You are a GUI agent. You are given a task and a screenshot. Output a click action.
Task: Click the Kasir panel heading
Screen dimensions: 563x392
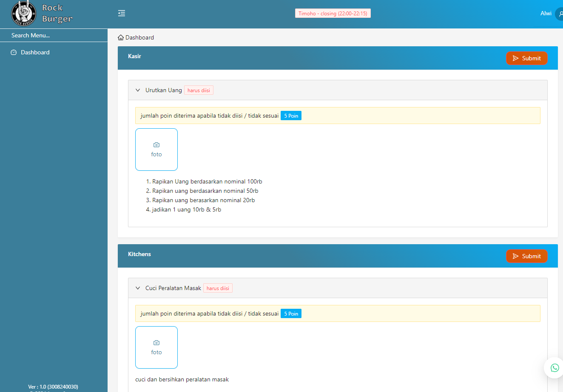point(134,56)
